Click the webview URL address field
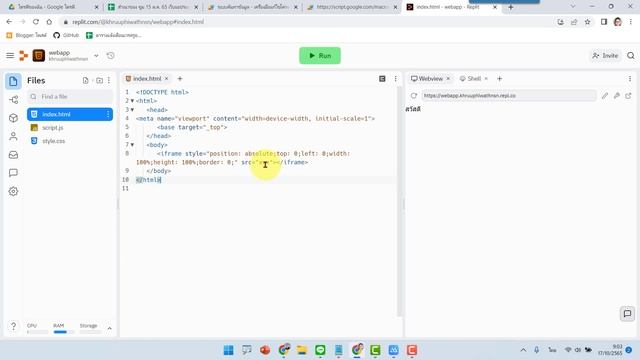This screenshot has width=640, height=360. coord(509,96)
